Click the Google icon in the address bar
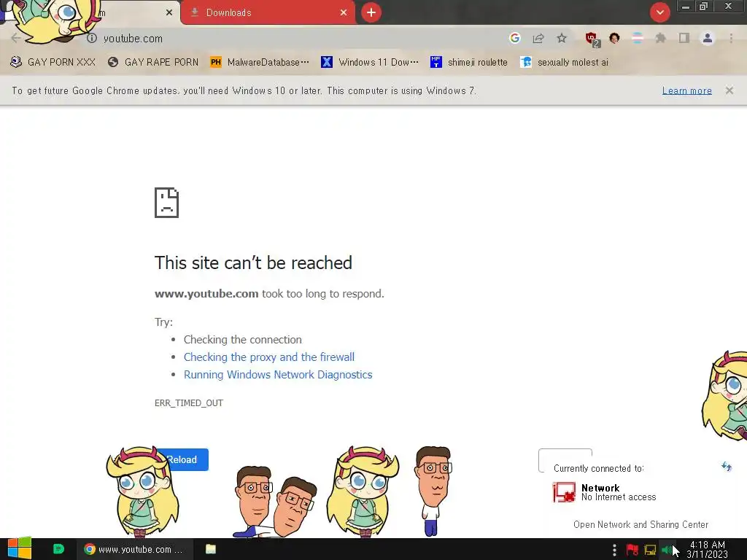 [514, 38]
